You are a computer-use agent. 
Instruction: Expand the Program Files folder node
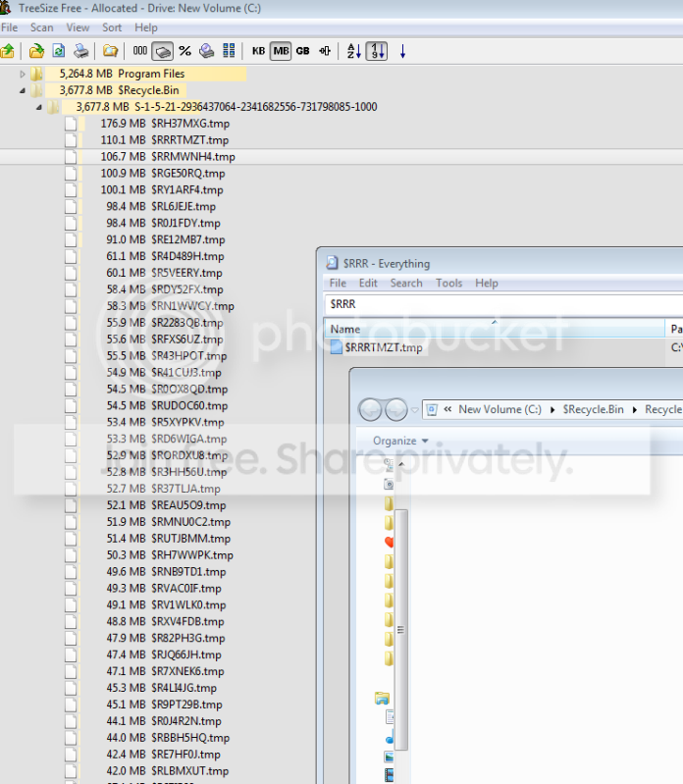tap(23, 74)
